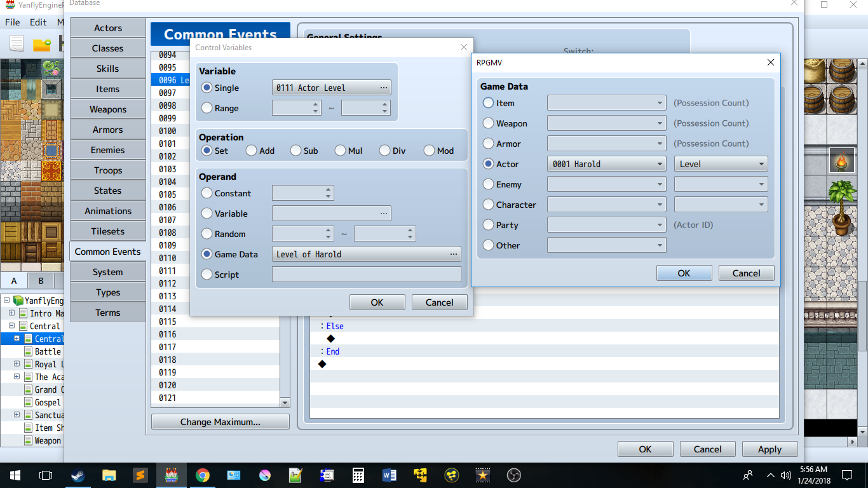This screenshot has width=868, height=488.
Task: Switch to the Skills database tab
Action: tap(108, 69)
